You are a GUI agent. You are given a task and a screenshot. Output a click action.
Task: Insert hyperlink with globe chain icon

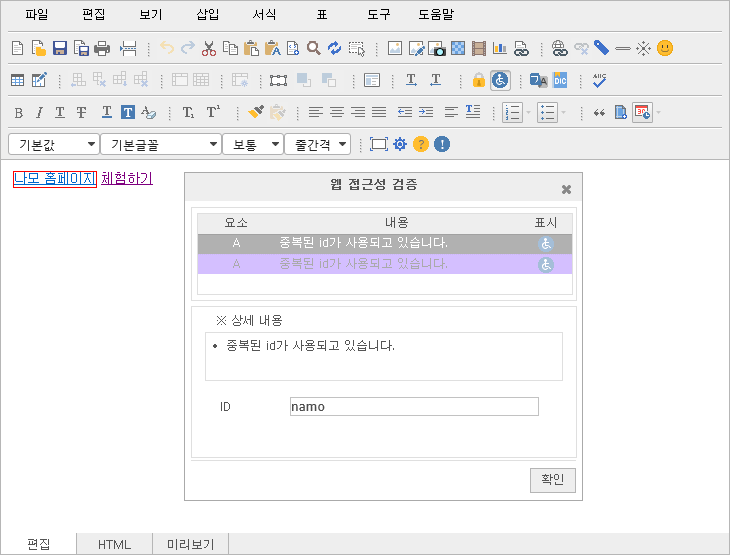point(559,48)
